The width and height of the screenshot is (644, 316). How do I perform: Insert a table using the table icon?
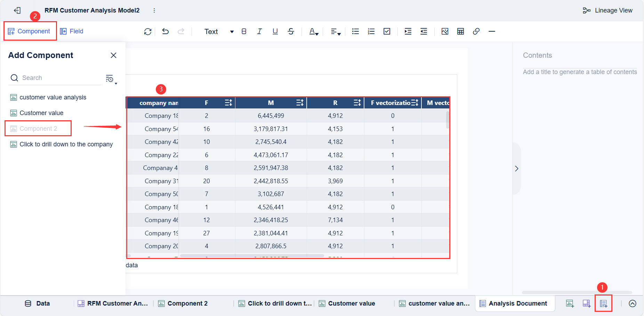click(460, 31)
